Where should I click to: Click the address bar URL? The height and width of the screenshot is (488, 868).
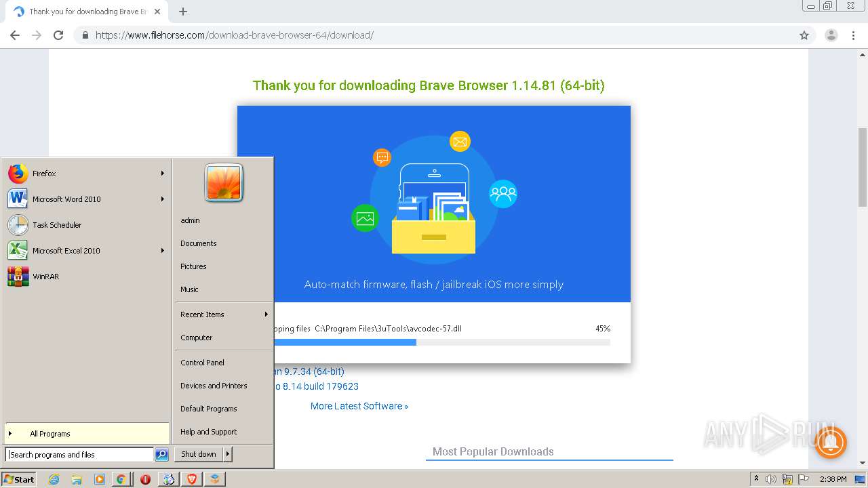[235, 35]
